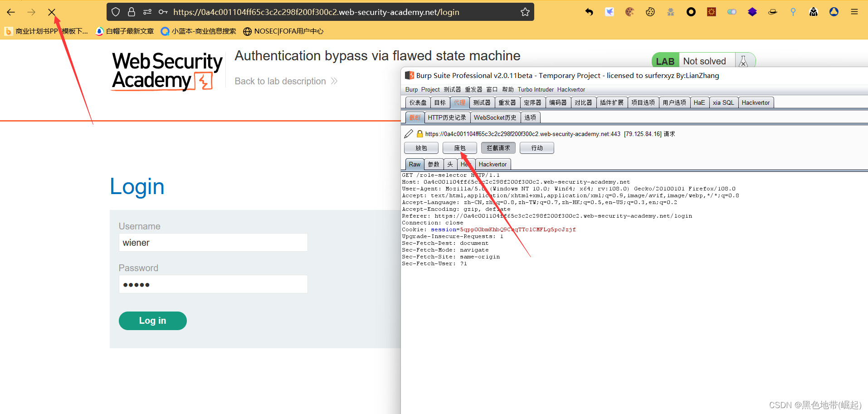Open the 用户选项 tab
The width and height of the screenshot is (868, 414).
[674, 102]
